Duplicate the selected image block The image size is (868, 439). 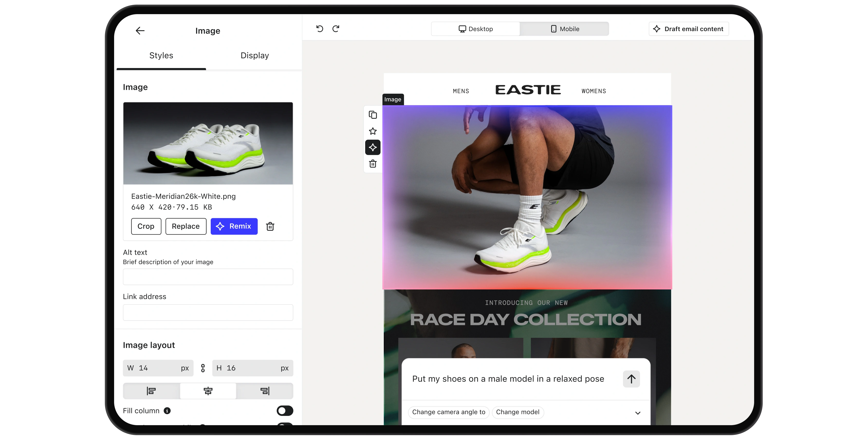click(373, 115)
